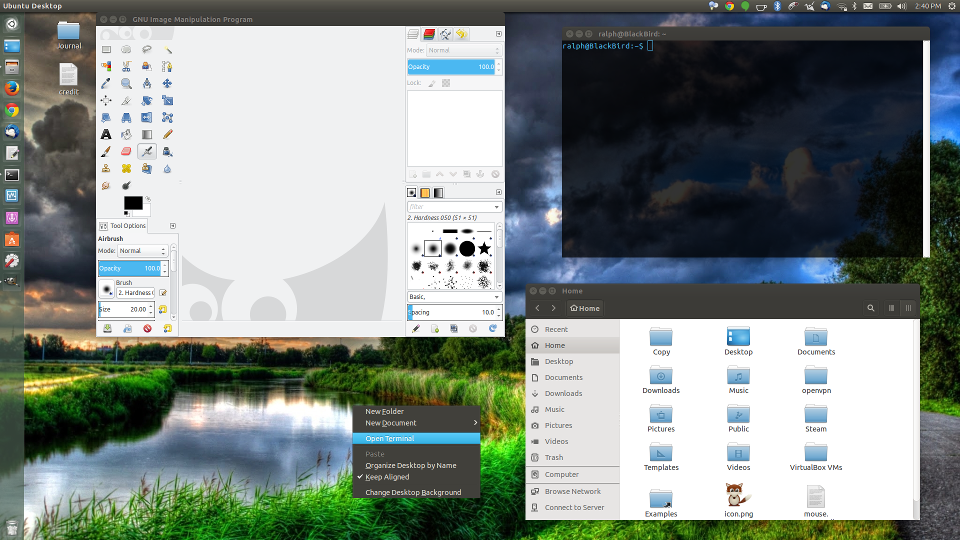Choose Change Desktop Background
The image size is (960, 540).
pos(413,492)
